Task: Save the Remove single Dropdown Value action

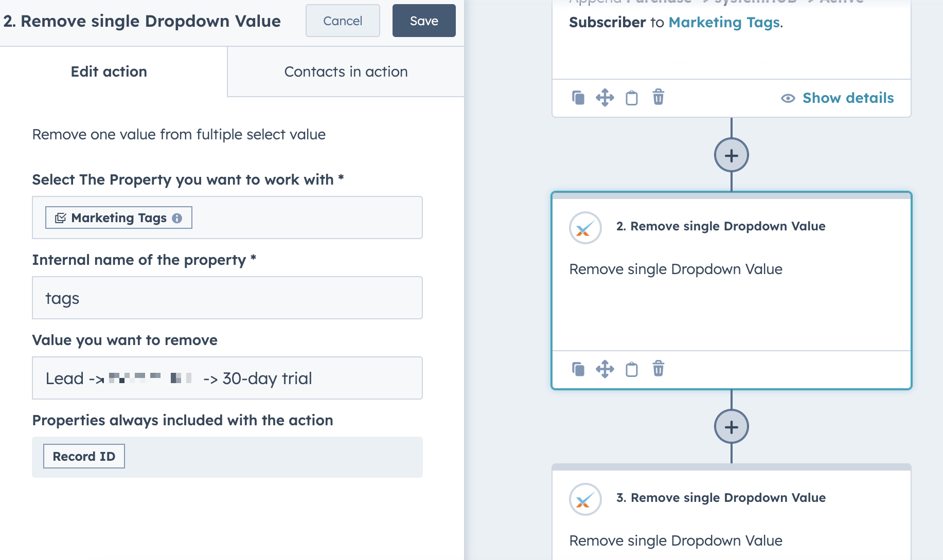Action: [423, 21]
